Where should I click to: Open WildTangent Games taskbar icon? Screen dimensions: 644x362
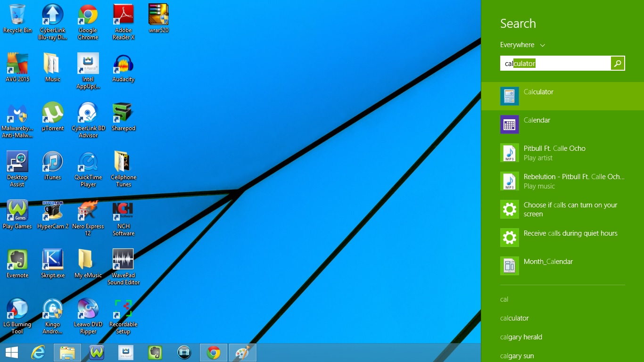coord(97,353)
